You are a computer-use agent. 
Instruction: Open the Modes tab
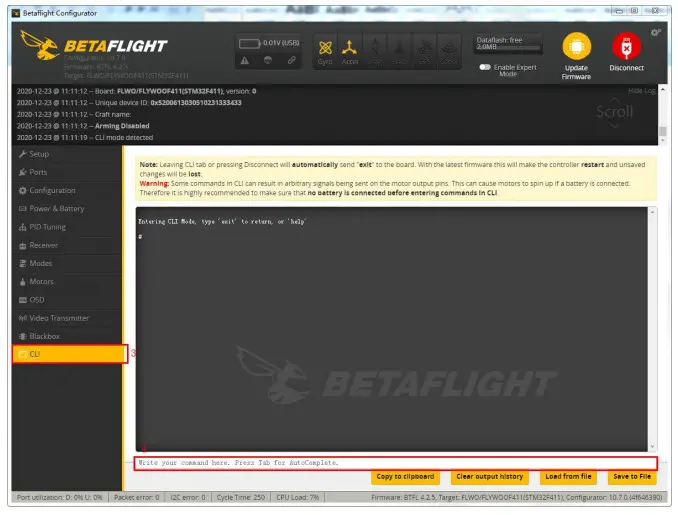[67, 263]
